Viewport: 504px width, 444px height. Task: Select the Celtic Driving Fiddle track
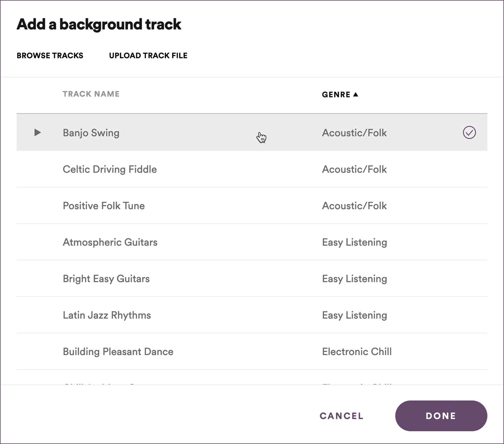pos(110,169)
